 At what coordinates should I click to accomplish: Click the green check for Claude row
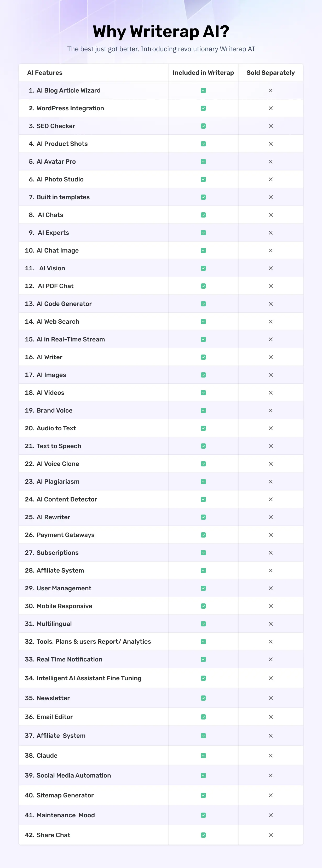click(x=203, y=756)
